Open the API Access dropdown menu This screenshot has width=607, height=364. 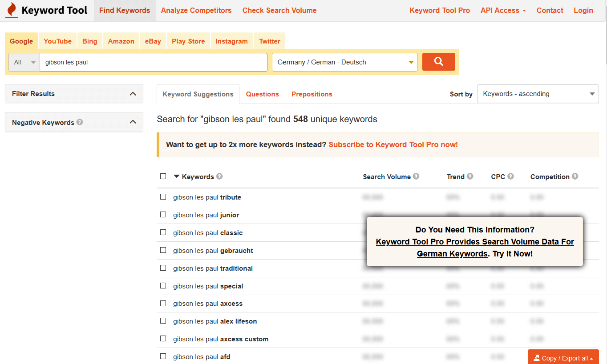[x=503, y=10]
